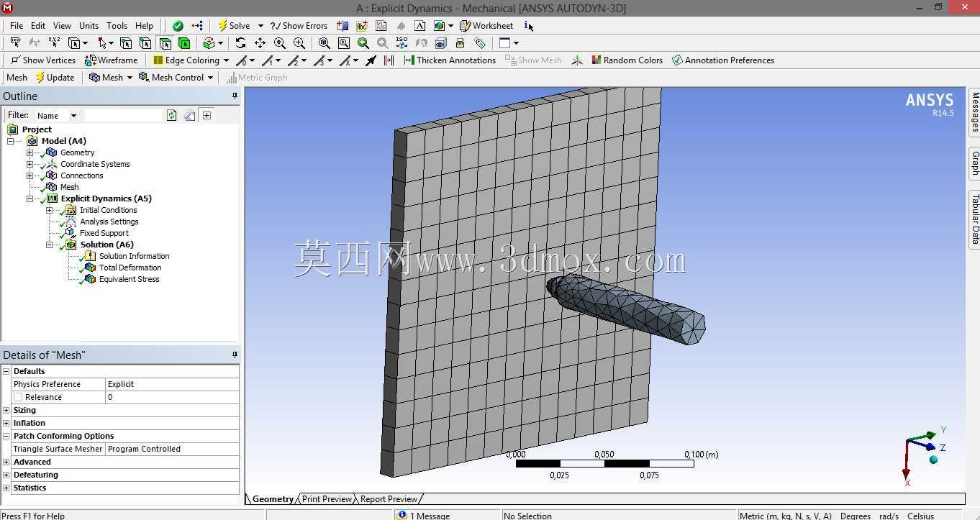Screen dimensions: 980x520
Task: Click the Outline filter text field
Action: pos(123,115)
